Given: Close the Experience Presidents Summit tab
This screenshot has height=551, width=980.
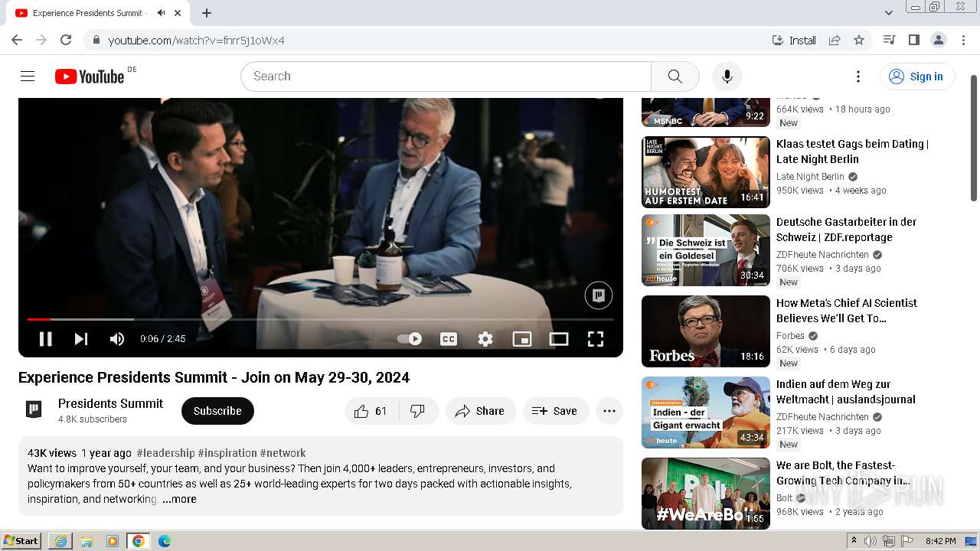Looking at the screenshot, I should pos(178,13).
